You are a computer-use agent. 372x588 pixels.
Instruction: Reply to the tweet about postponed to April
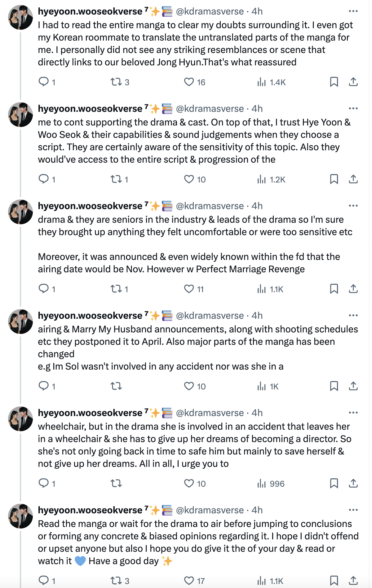click(43, 386)
